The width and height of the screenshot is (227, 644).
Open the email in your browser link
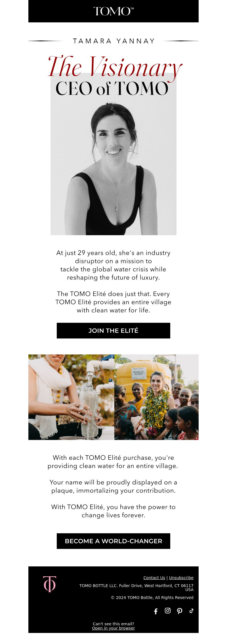click(113, 628)
